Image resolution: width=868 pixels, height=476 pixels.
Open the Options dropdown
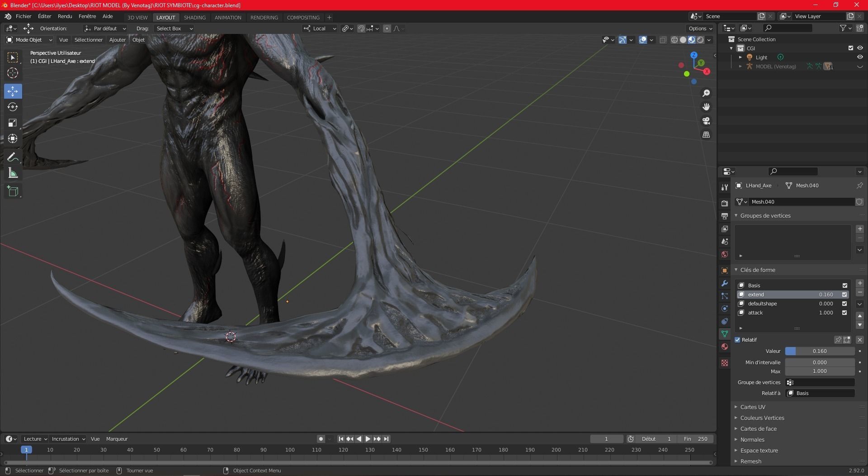700,29
